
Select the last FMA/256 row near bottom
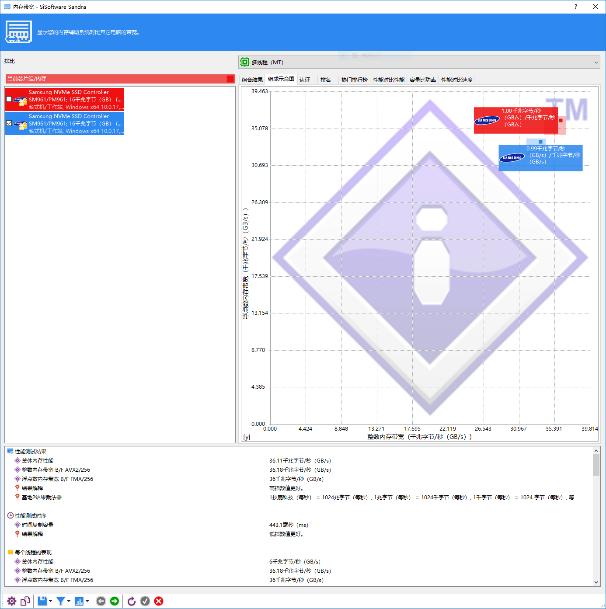297,580
